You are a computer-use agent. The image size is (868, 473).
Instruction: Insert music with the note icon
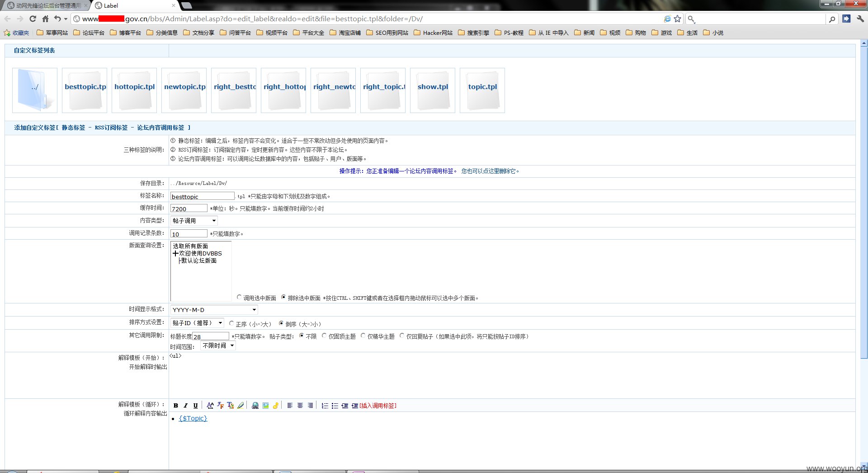click(x=275, y=406)
